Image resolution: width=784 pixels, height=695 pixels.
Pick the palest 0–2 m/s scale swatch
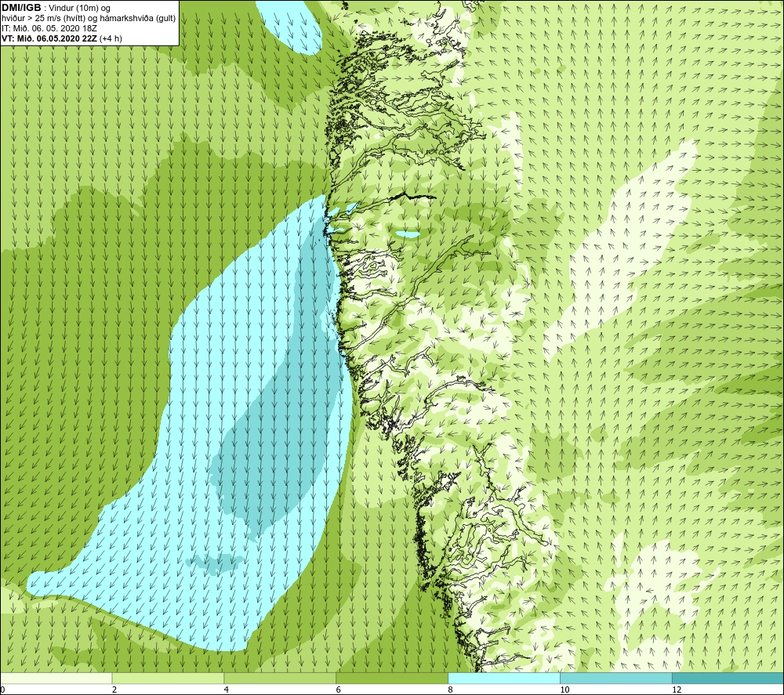[56, 678]
